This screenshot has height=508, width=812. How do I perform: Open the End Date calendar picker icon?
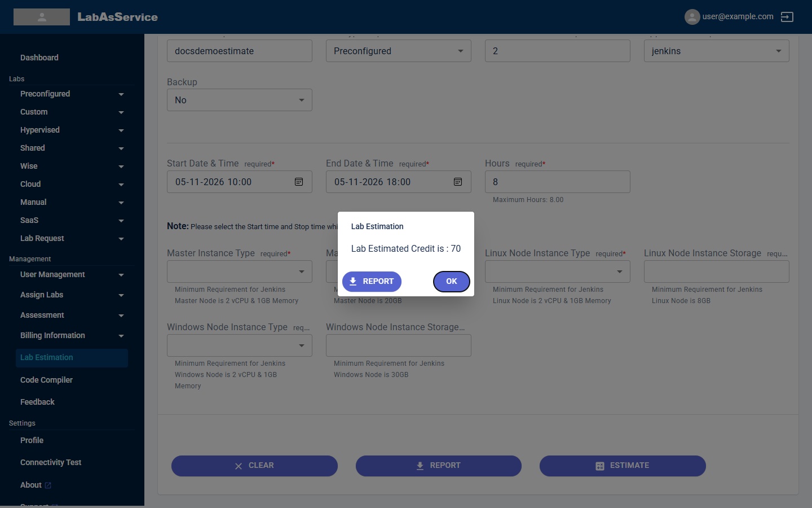pos(458,182)
